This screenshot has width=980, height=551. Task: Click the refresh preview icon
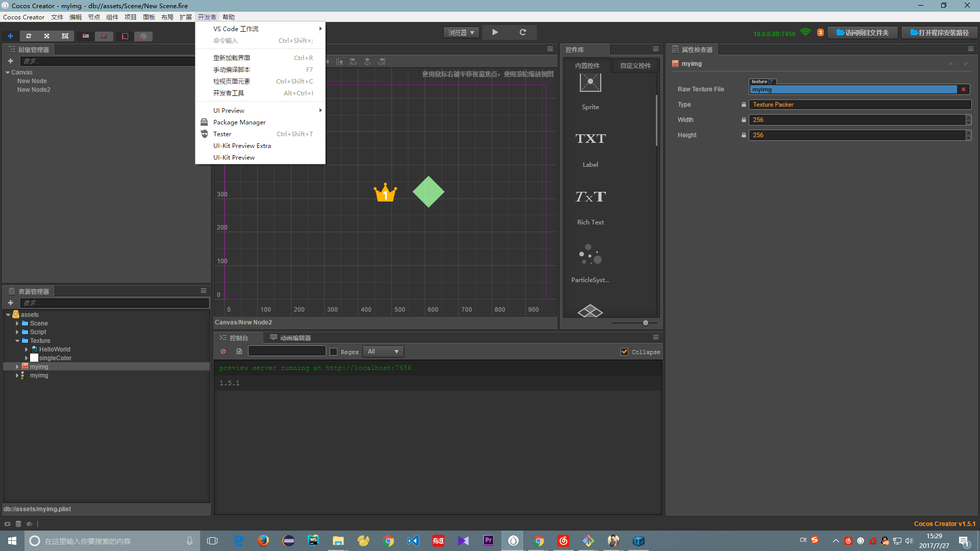(523, 32)
